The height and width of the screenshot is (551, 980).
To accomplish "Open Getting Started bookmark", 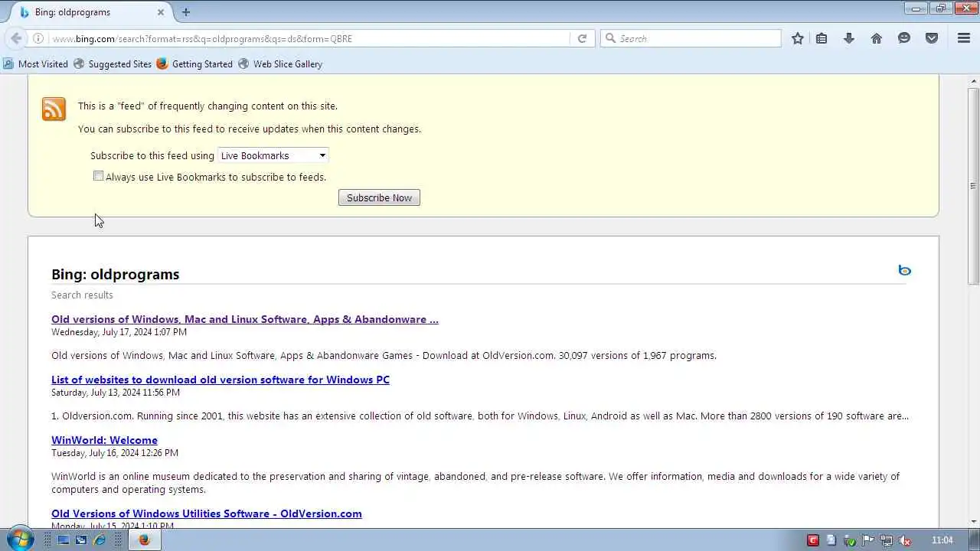I will [x=194, y=64].
